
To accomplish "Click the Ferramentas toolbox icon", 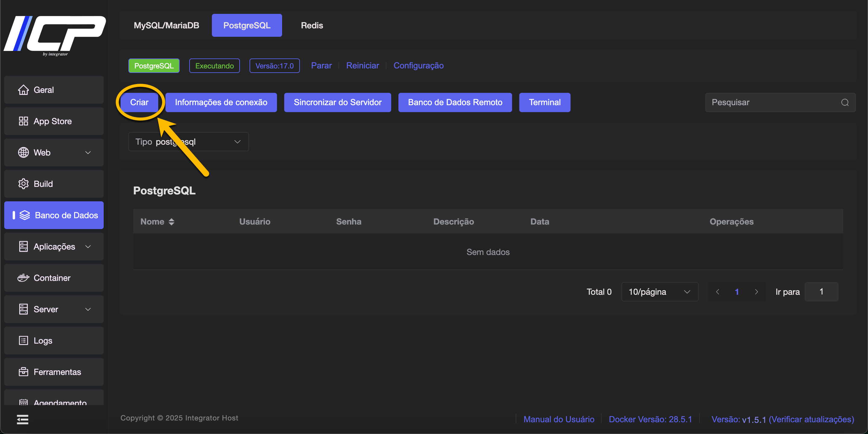I will [23, 372].
